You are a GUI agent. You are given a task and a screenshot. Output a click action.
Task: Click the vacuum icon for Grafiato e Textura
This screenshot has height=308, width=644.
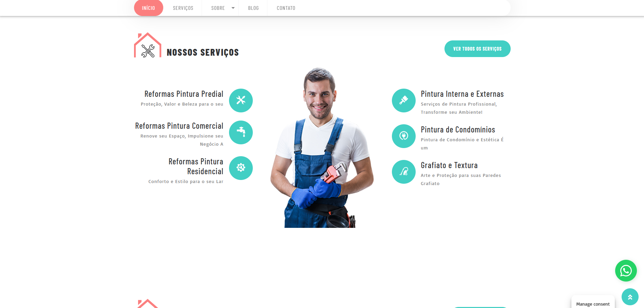pyautogui.click(x=403, y=171)
